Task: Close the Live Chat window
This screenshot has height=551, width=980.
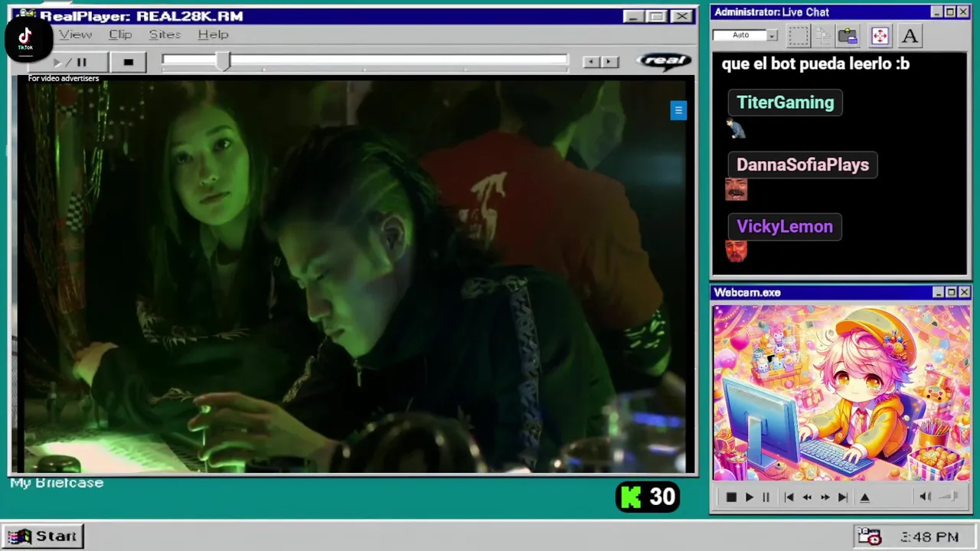Action: (x=964, y=12)
